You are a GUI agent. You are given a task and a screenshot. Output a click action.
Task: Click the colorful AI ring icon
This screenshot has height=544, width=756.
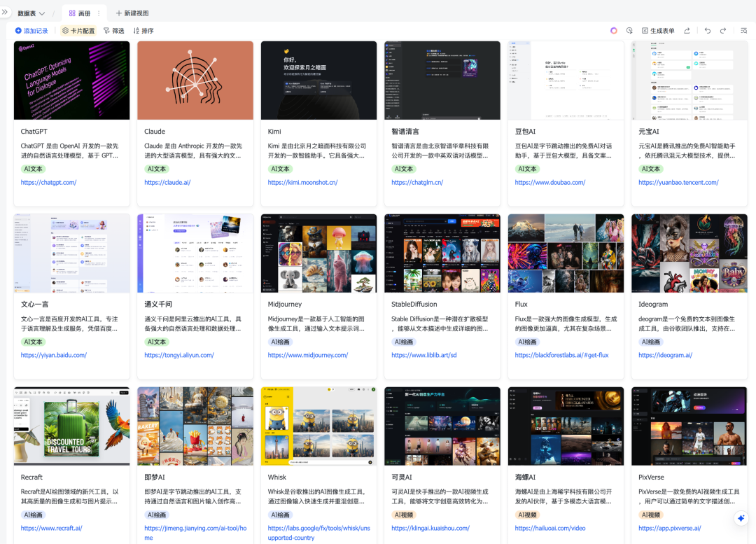tap(613, 30)
